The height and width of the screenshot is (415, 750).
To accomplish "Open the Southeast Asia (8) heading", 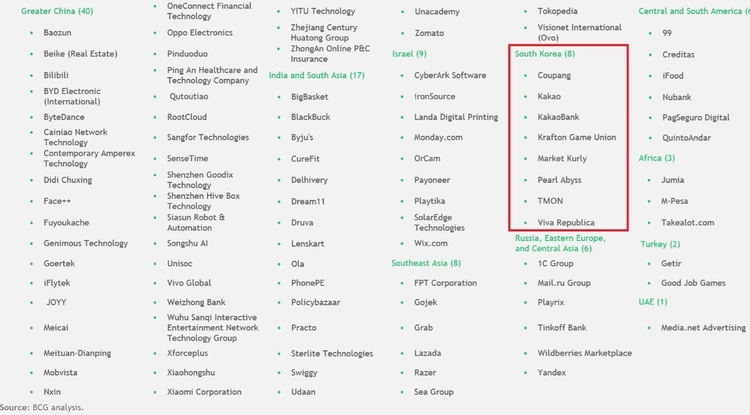I will click(x=426, y=263).
